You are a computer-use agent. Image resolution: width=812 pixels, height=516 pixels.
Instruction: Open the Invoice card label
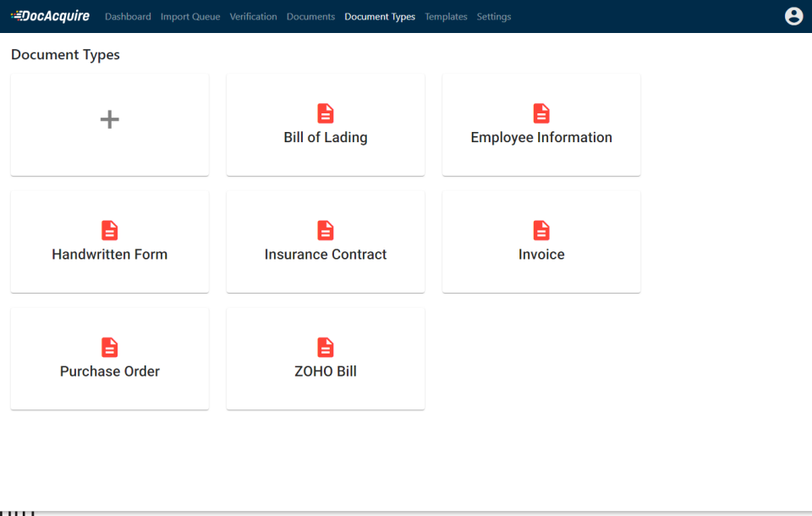coord(541,255)
